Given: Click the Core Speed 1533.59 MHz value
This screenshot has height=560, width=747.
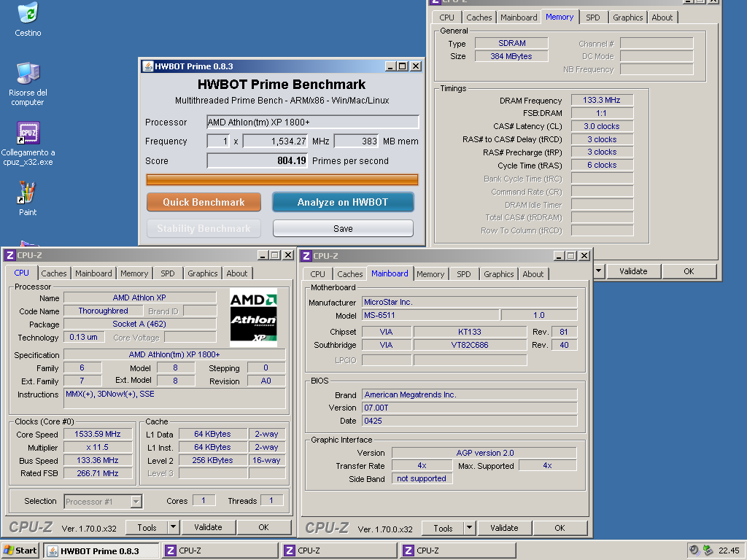Looking at the screenshot, I should (98, 434).
